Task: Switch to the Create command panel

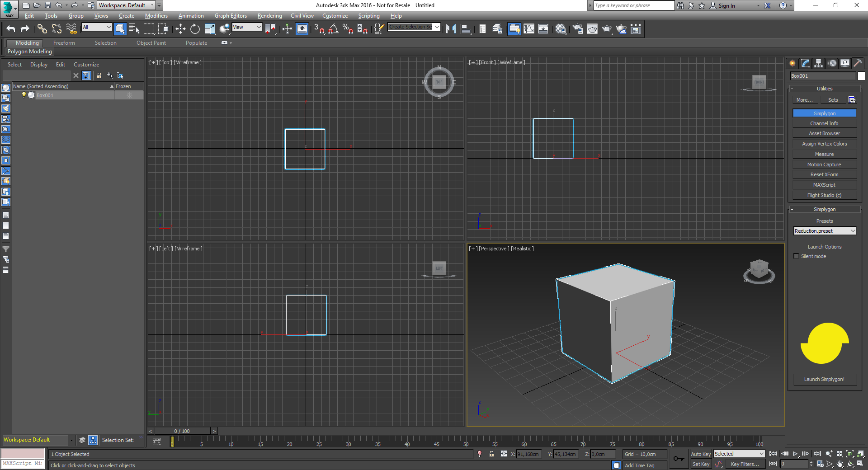Action: [x=792, y=63]
